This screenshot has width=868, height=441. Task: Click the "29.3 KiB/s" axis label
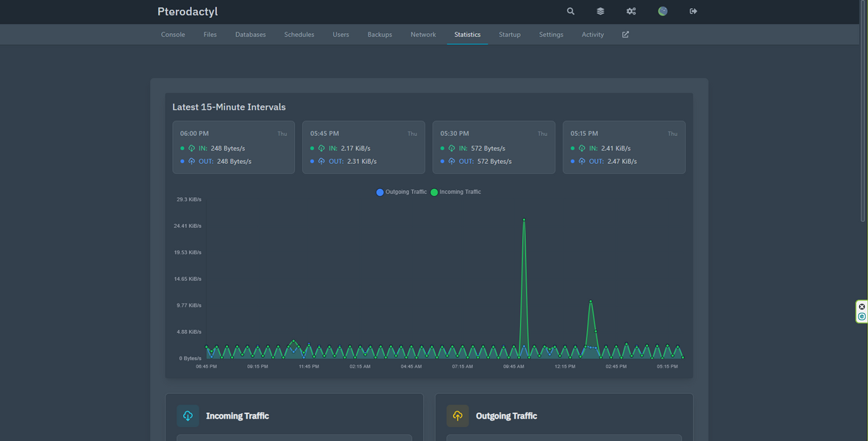(x=189, y=199)
